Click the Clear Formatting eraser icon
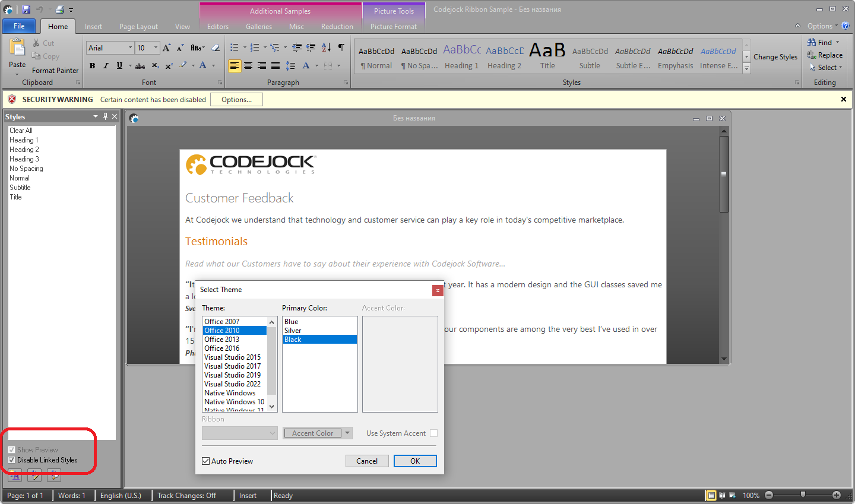Screen dimensions: 855x504 [x=216, y=47]
